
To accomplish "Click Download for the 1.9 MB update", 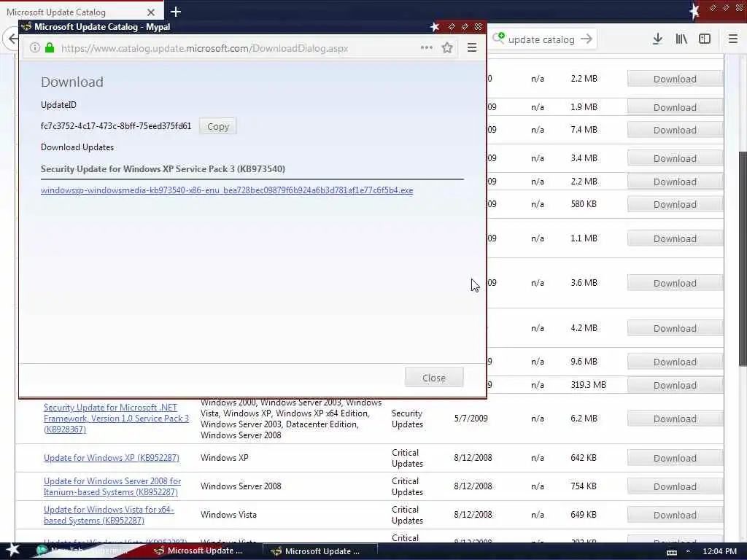I will pos(675,107).
